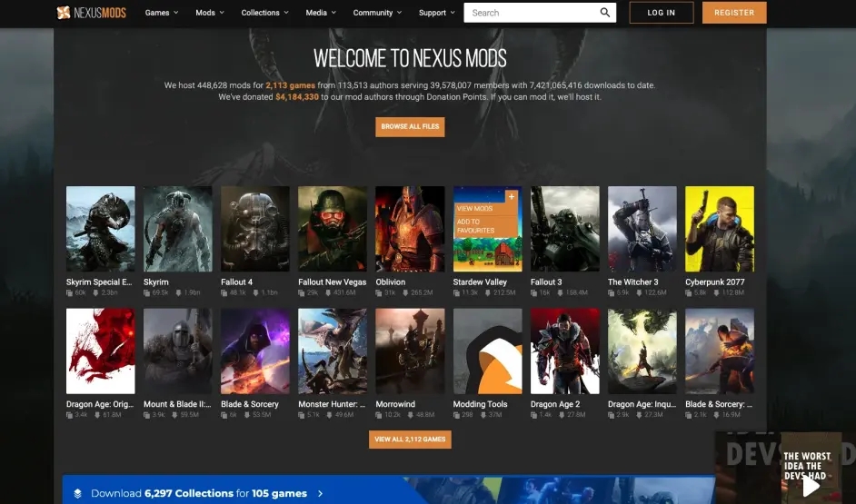Open the Cyberpunk 2077 cover thumbnail

[x=720, y=229]
